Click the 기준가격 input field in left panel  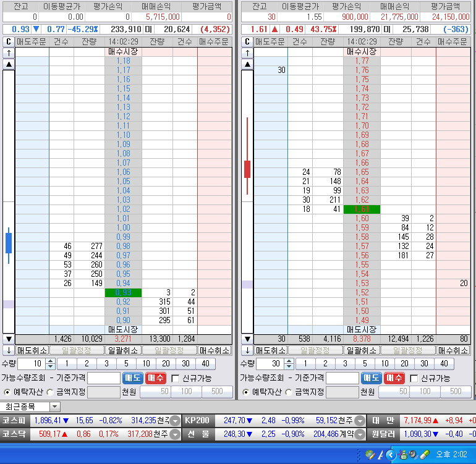(x=103, y=378)
